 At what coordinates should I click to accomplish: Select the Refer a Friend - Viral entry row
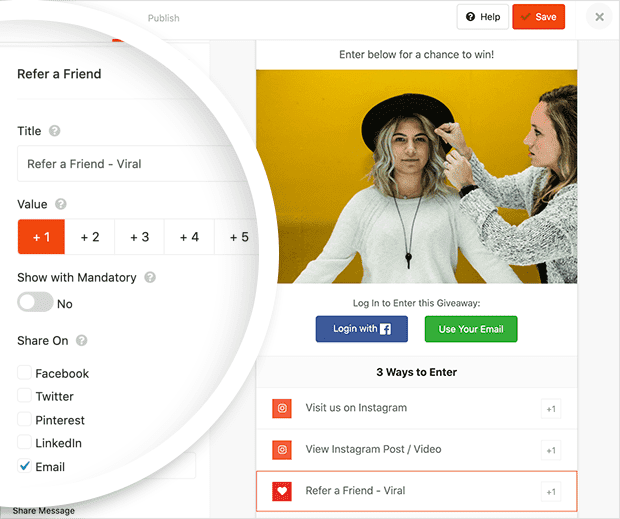[416, 491]
